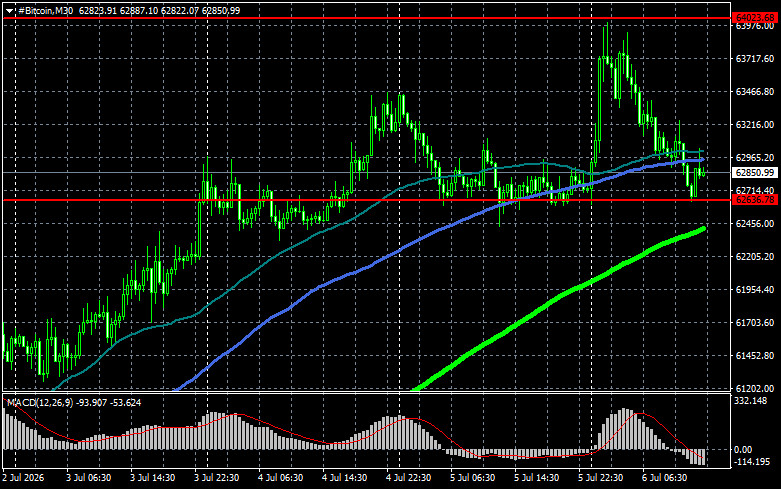The image size is (781, 489).
Task: Click price scale value 61452.80
Action: point(755,356)
